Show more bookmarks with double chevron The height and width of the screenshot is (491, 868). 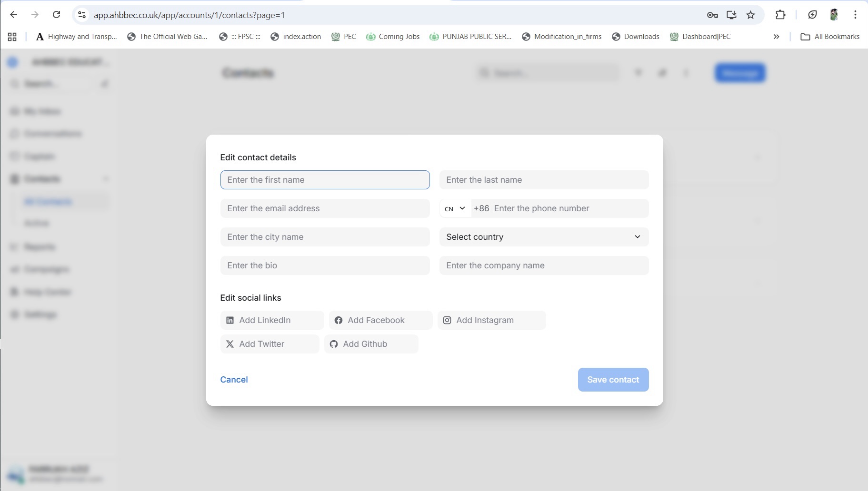tap(776, 37)
